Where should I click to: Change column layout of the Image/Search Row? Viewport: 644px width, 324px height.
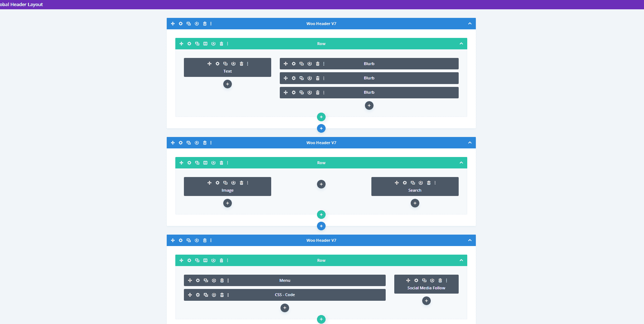point(205,163)
